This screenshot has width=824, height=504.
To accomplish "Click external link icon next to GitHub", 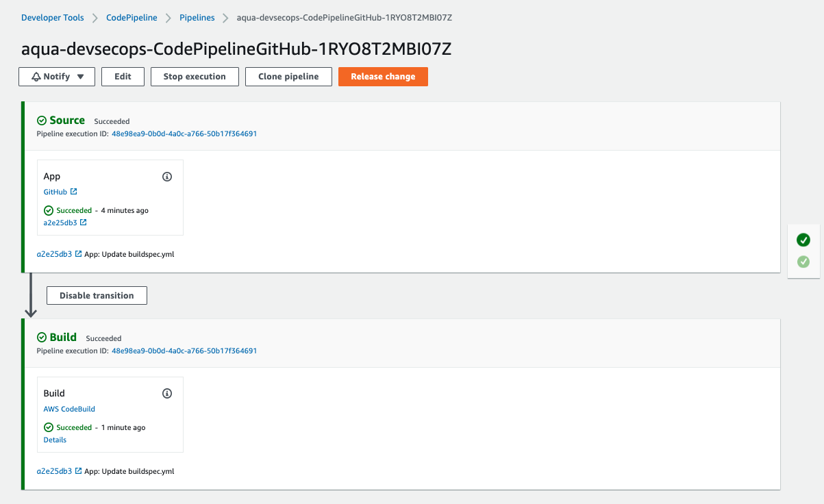I will pyautogui.click(x=74, y=192).
